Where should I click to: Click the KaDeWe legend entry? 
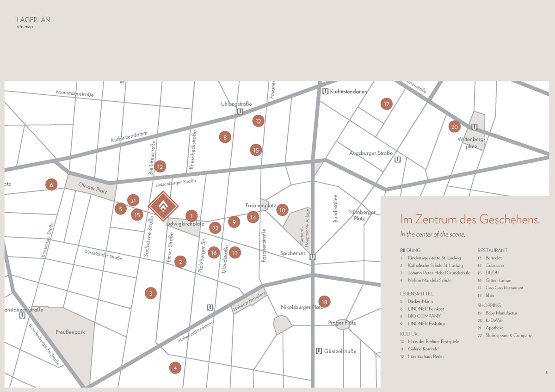494,320
